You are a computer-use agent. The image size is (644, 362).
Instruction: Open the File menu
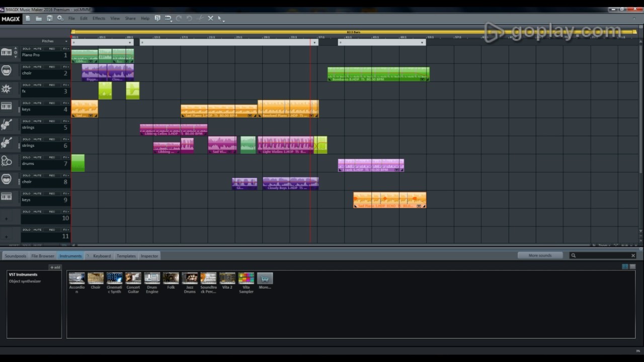pyautogui.click(x=71, y=19)
